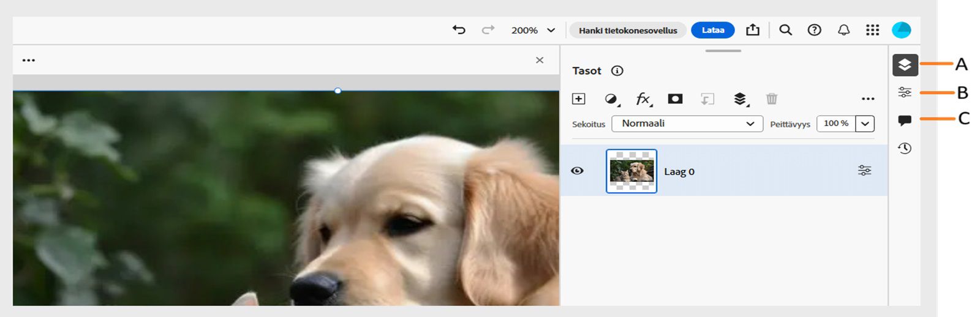Viewport: 980px width, 317px height.
Task: Click the clipping mask icon
Action: pyautogui.click(x=707, y=99)
